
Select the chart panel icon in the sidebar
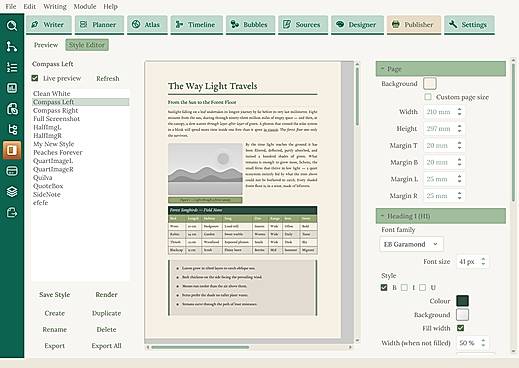click(12, 88)
